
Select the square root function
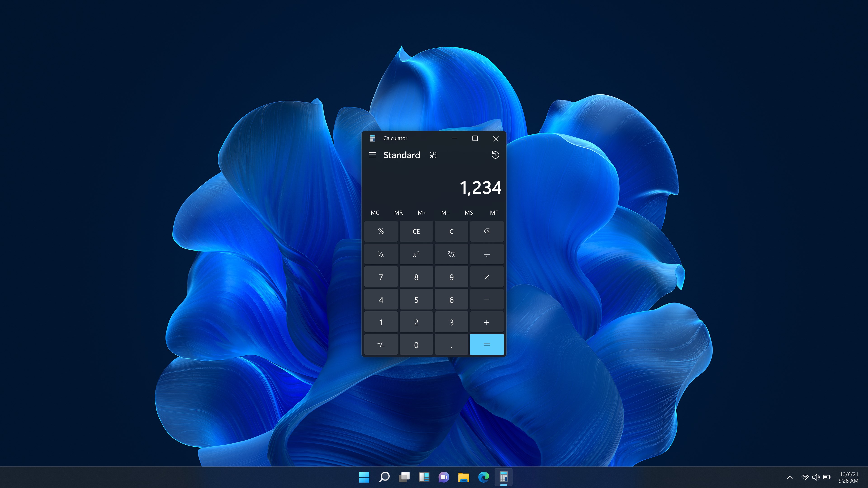[x=452, y=254]
